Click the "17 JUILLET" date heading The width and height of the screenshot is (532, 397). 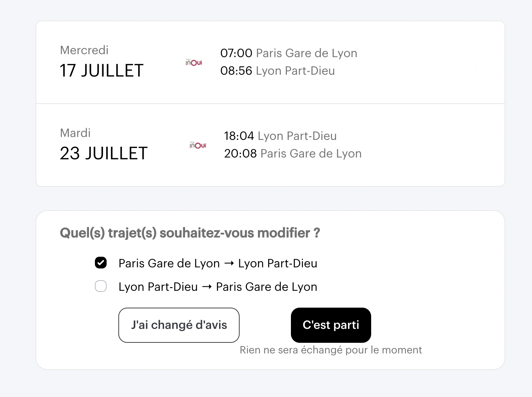(x=101, y=71)
